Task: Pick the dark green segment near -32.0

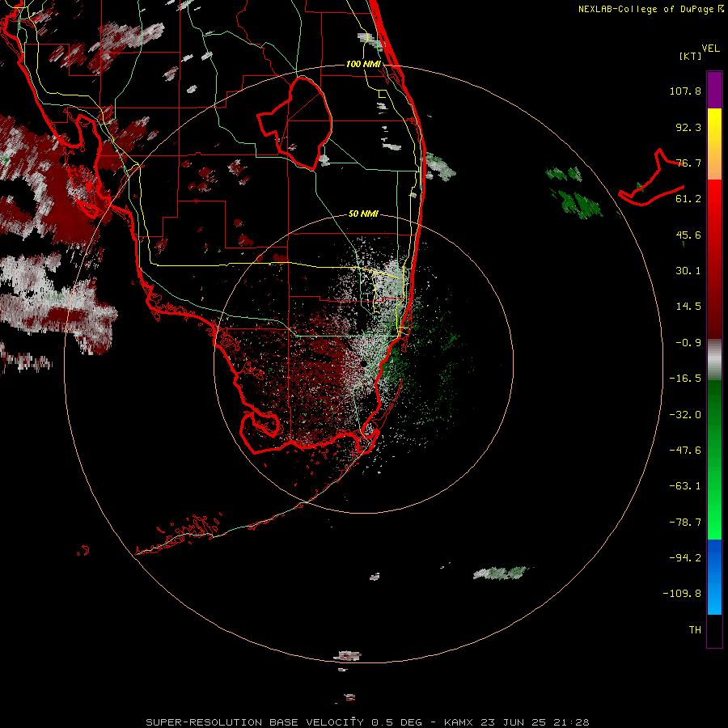Action: [x=714, y=413]
